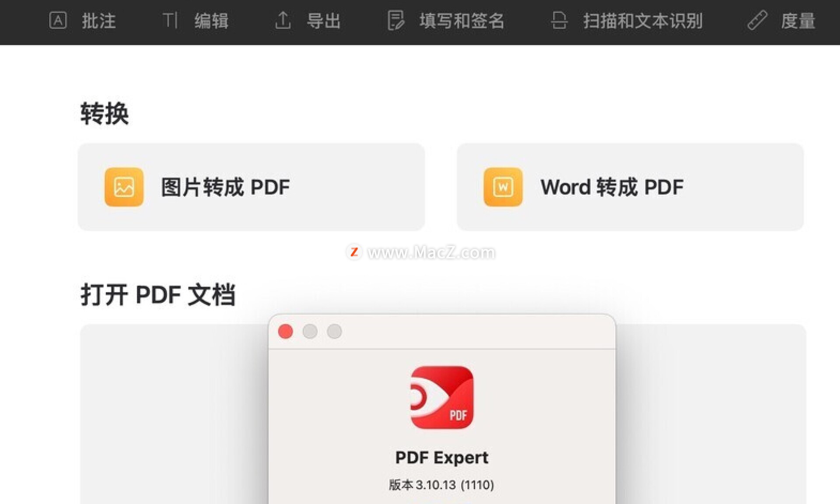Click the Export (导出) share icon
Screen dimensions: 840x504
[x=283, y=21]
